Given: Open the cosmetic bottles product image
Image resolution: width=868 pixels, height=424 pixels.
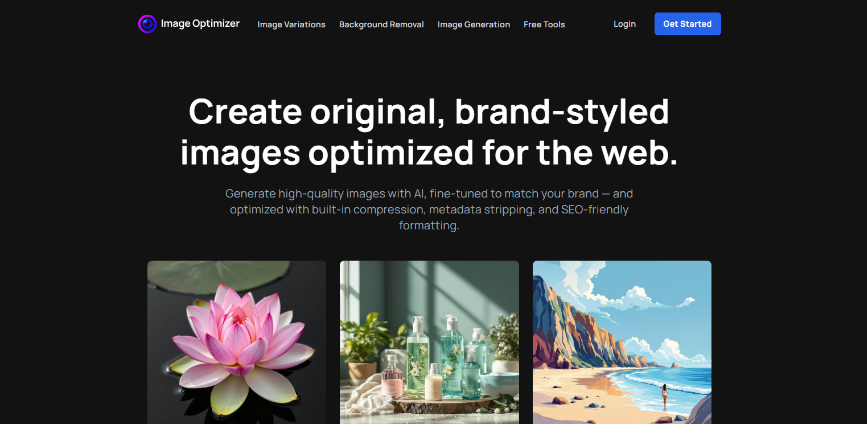Looking at the screenshot, I should (429, 342).
